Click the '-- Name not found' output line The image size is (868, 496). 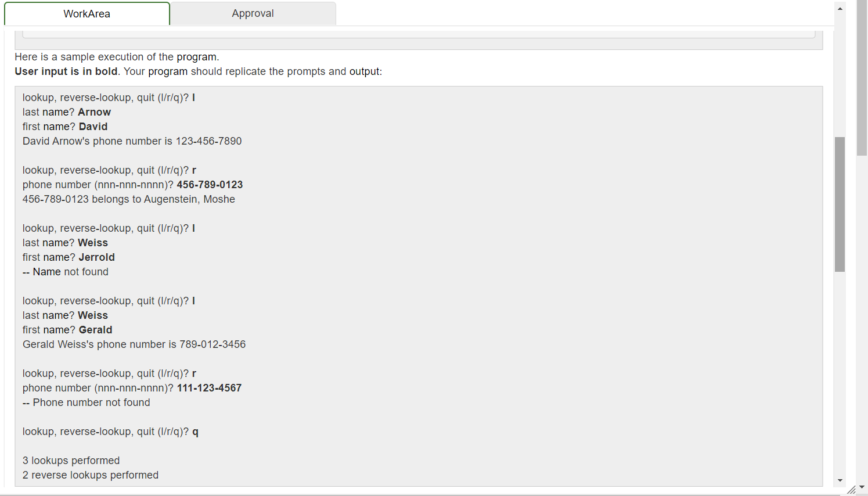coord(65,271)
